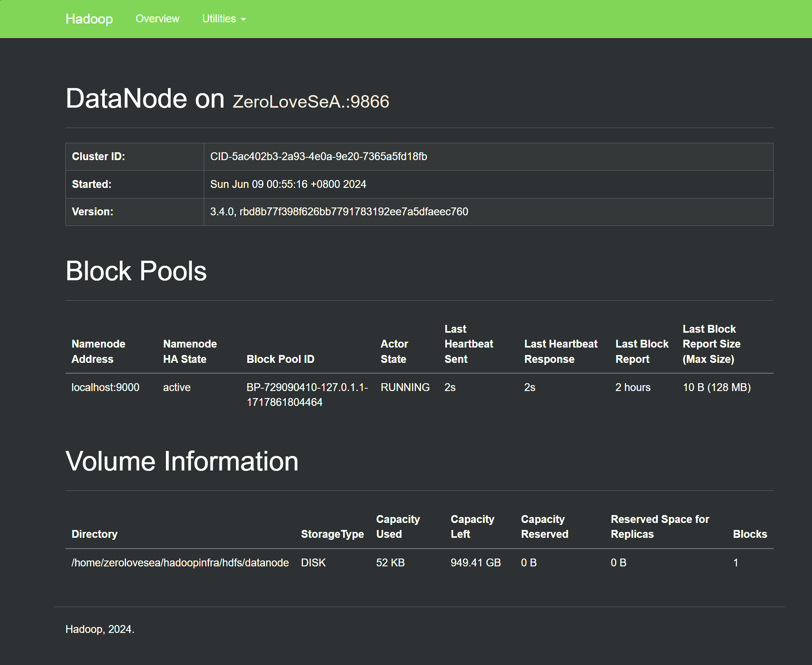The image size is (812, 665).
Task: Click the Block Pool ID column header
Action: pyautogui.click(x=280, y=359)
